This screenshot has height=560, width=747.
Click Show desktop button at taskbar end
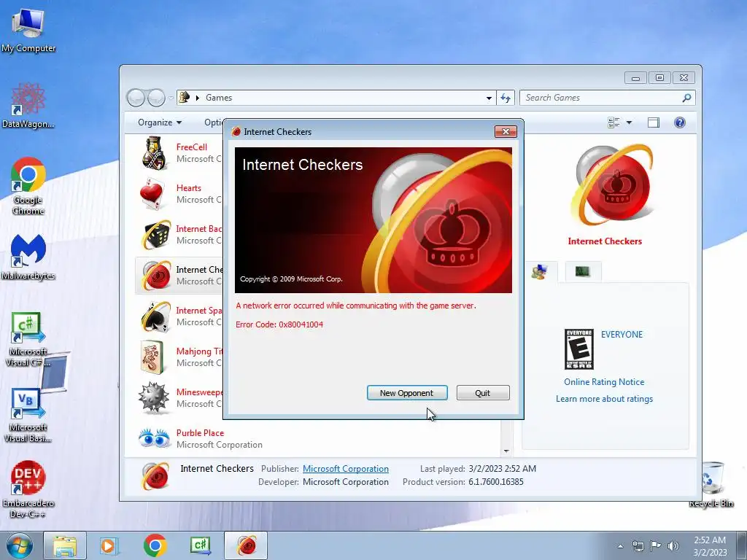pyautogui.click(x=742, y=546)
